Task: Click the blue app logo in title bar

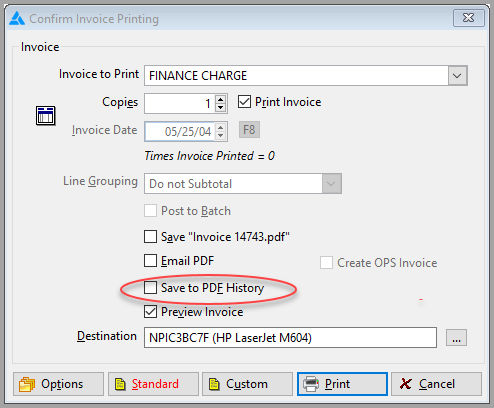Action: [x=17, y=18]
